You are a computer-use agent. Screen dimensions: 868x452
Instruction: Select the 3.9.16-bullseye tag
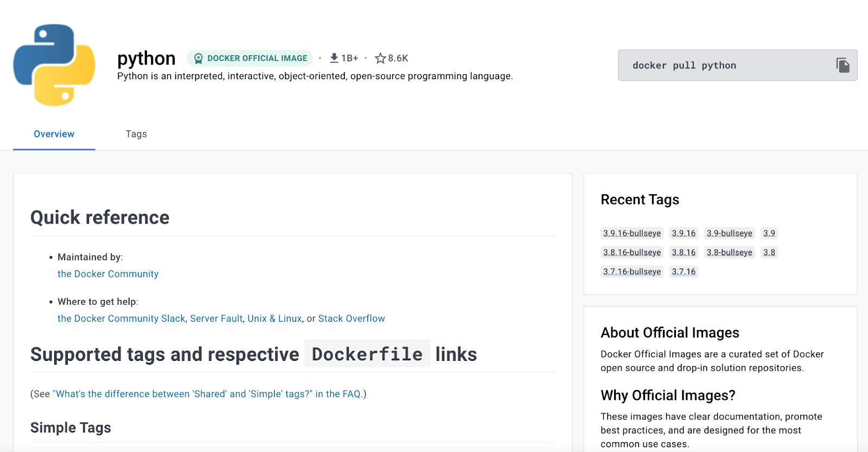pos(632,233)
